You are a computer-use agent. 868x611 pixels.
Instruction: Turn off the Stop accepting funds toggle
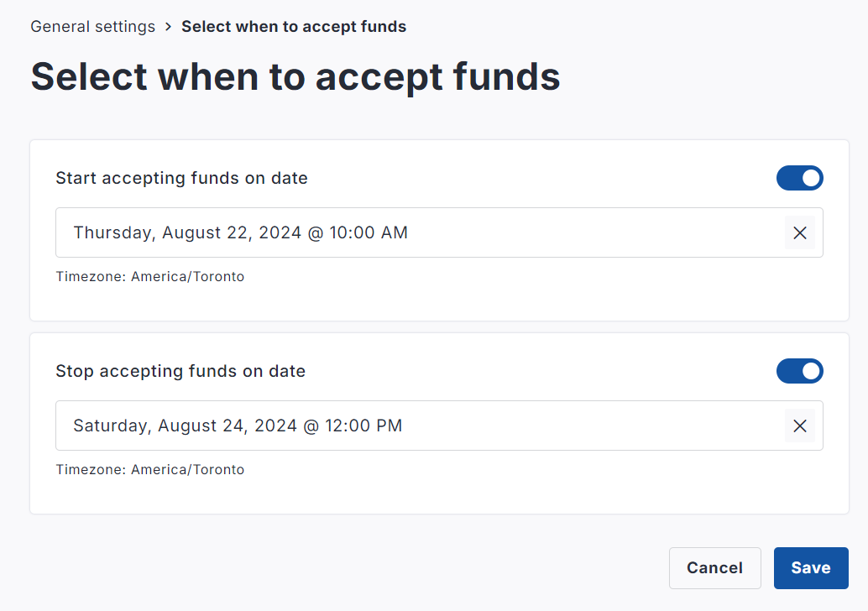(799, 371)
